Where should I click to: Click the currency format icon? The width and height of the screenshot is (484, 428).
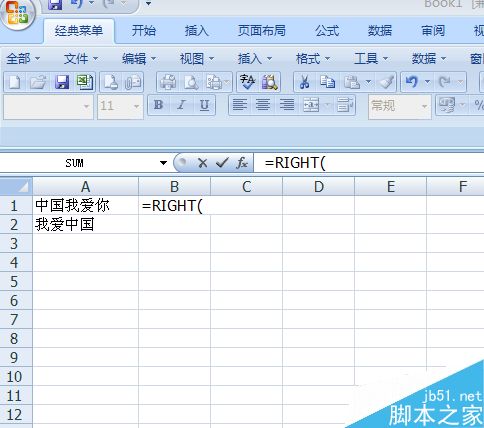point(447,105)
